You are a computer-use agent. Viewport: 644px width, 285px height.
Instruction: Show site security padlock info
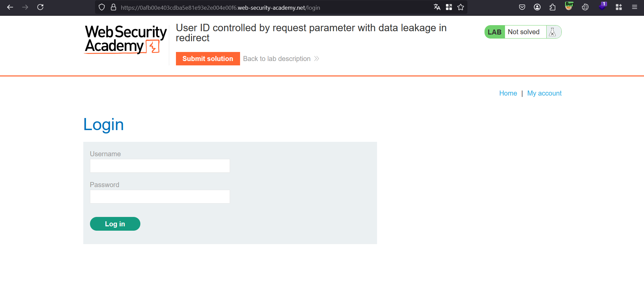(113, 7)
